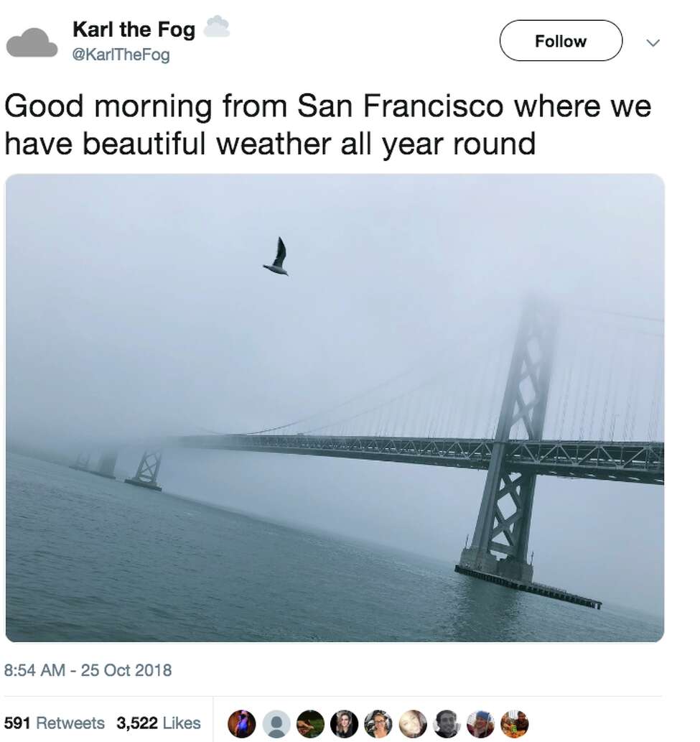This screenshot has height=742, width=700.
Task: Click the third dark green liker avatar
Action: click(x=310, y=723)
